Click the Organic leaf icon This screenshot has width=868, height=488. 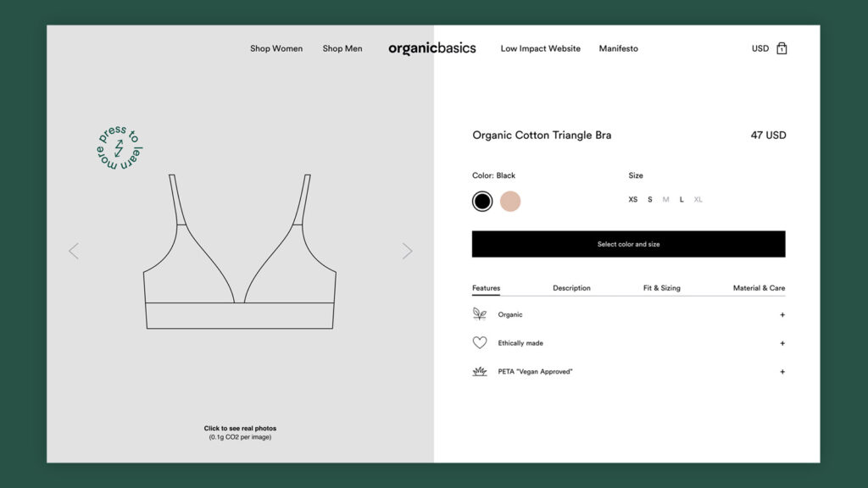pos(480,314)
